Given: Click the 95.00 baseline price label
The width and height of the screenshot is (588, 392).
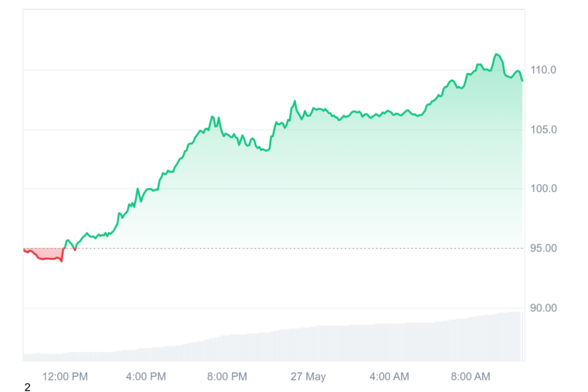Looking at the screenshot, I should [543, 248].
